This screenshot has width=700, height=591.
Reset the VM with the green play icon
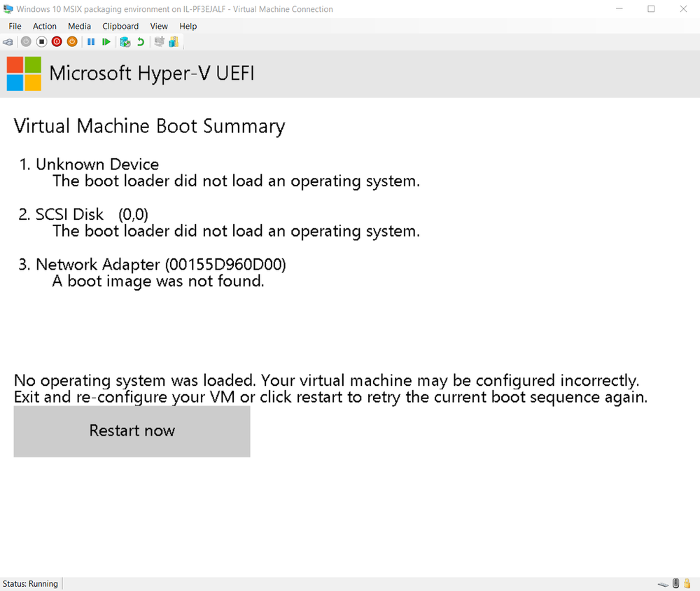point(106,41)
